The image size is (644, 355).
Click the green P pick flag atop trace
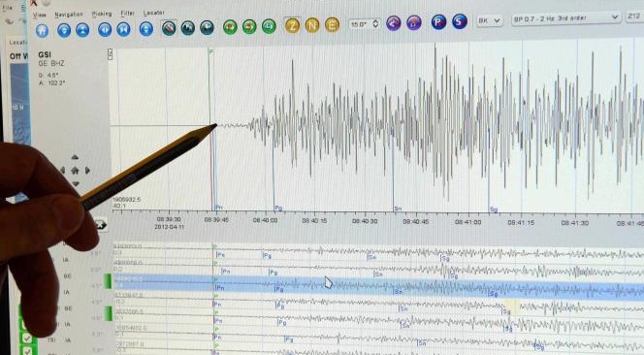pyautogui.click(x=211, y=52)
